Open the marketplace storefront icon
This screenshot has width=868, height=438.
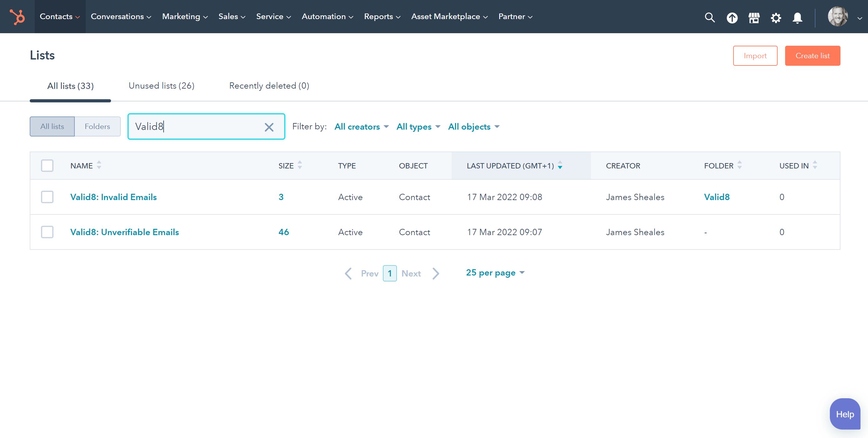point(754,18)
